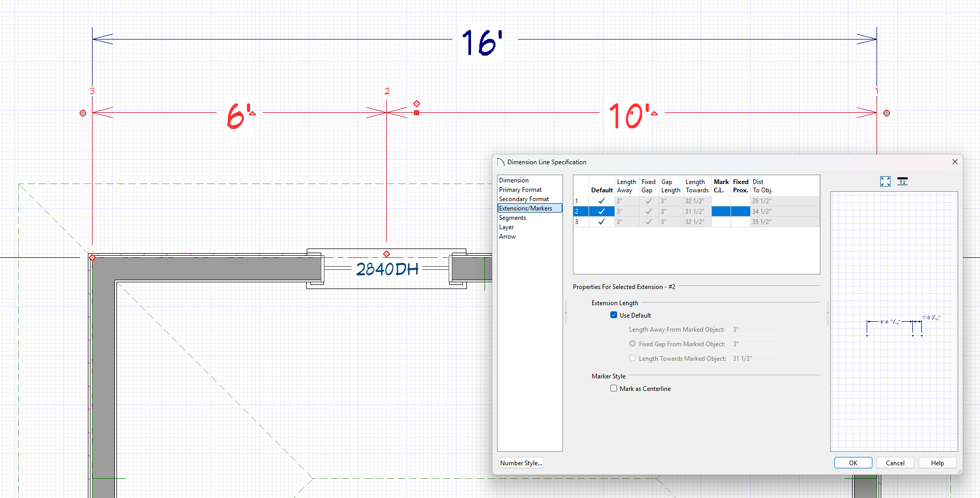
Task: Confirm dialog with OK button
Action: pos(853,463)
